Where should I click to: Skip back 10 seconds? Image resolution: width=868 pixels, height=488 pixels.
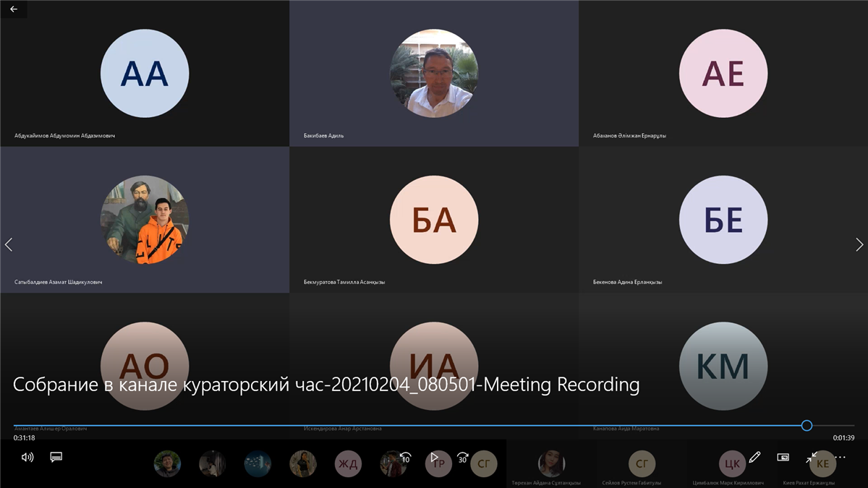[405, 457]
